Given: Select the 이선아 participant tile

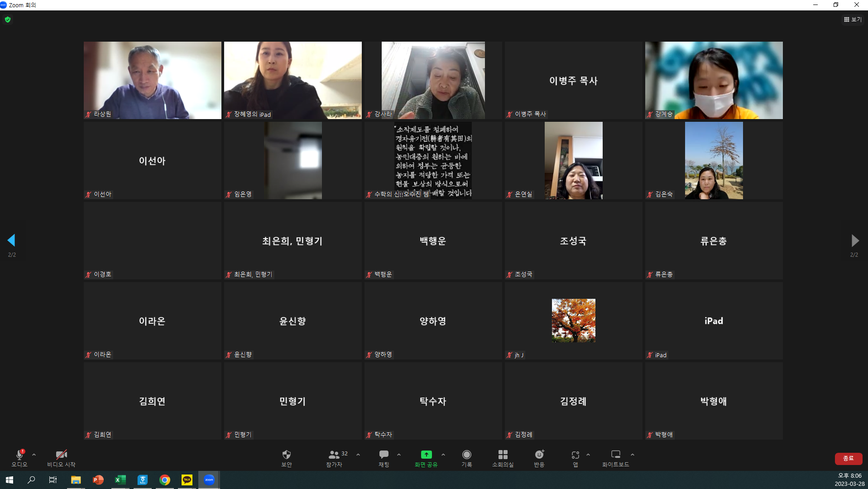Looking at the screenshot, I should point(153,160).
